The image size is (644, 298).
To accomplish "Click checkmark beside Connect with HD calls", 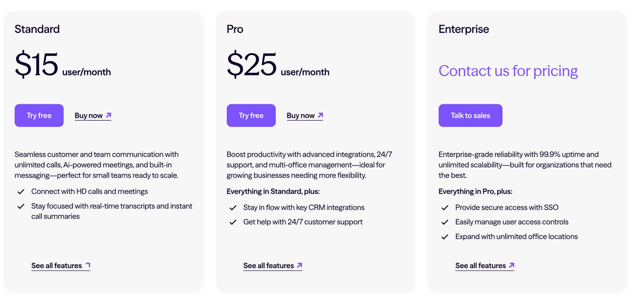I will click(x=21, y=192).
